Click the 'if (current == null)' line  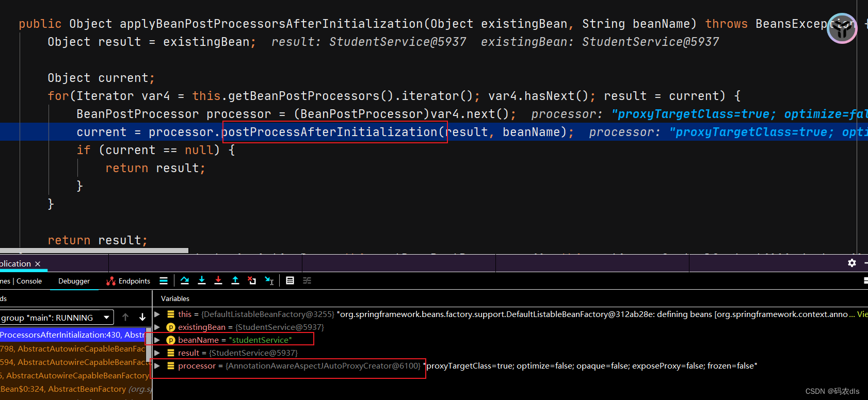coord(156,150)
